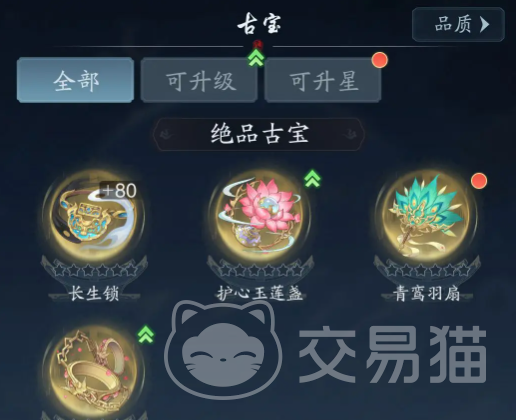Tap the +80 level badge on 长生锁
Screen dimensions: 516x420
(120, 190)
